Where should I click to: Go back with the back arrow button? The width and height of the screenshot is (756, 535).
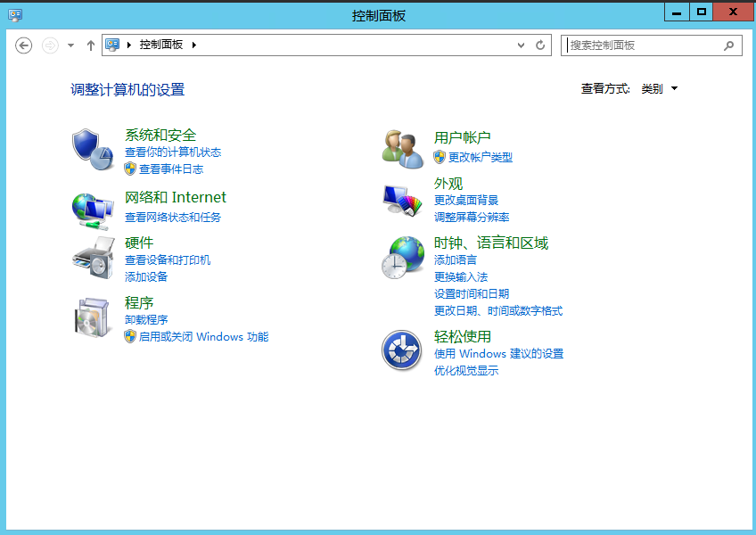click(x=24, y=45)
